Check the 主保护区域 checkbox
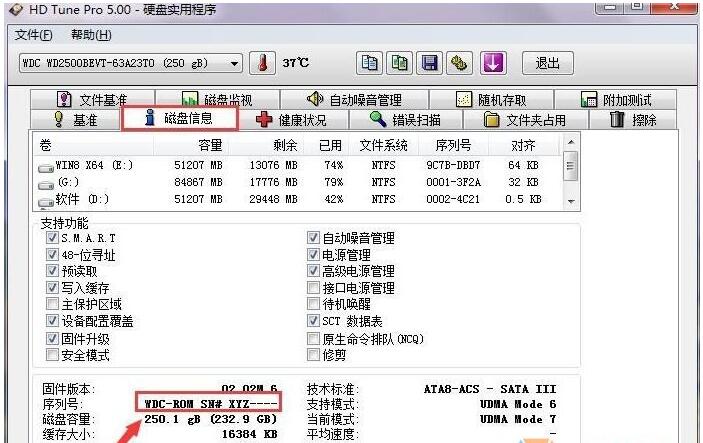Image resolution: width=703 pixels, height=443 pixels. pyautogui.click(x=52, y=304)
